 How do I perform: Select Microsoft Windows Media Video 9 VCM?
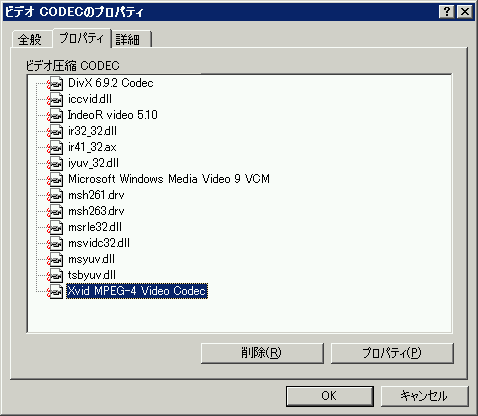[169, 179]
